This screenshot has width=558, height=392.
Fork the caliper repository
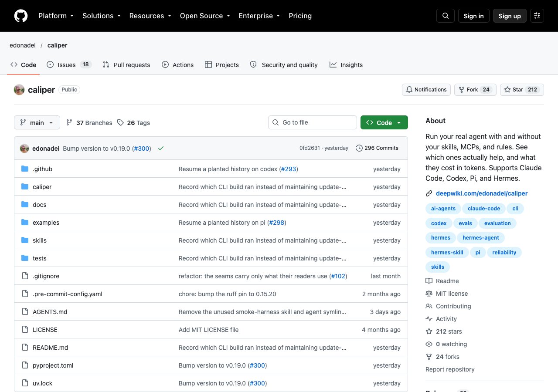[x=475, y=90]
